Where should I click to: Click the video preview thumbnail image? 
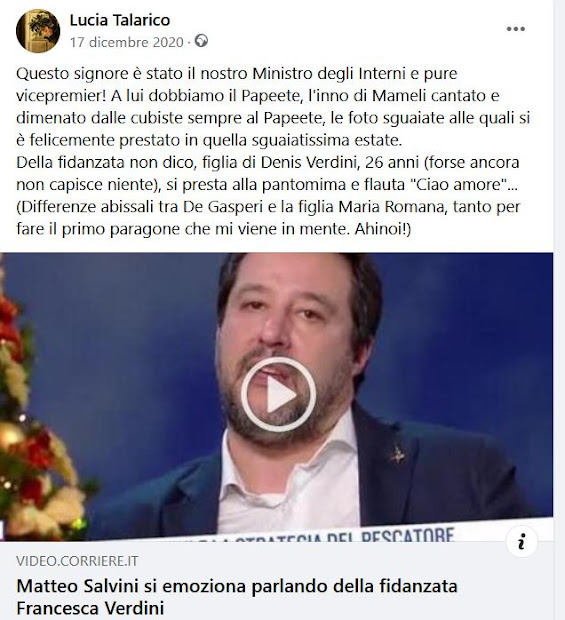coord(276,397)
